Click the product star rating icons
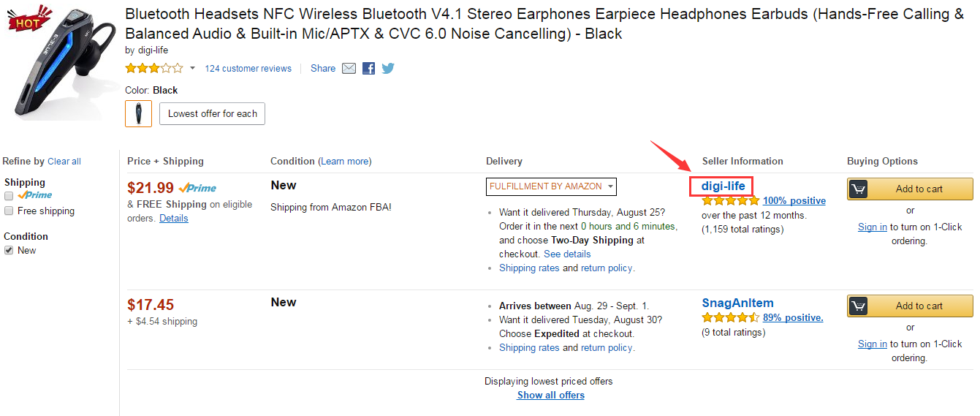This screenshot has height=416, width=980. (x=154, y=68)
